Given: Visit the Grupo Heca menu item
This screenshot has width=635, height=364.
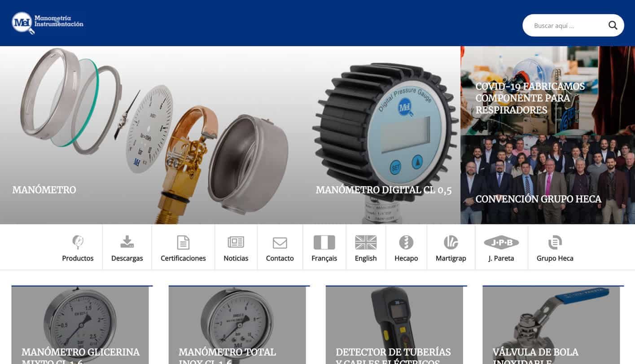Looking at the screenshot, I should 555,248.
